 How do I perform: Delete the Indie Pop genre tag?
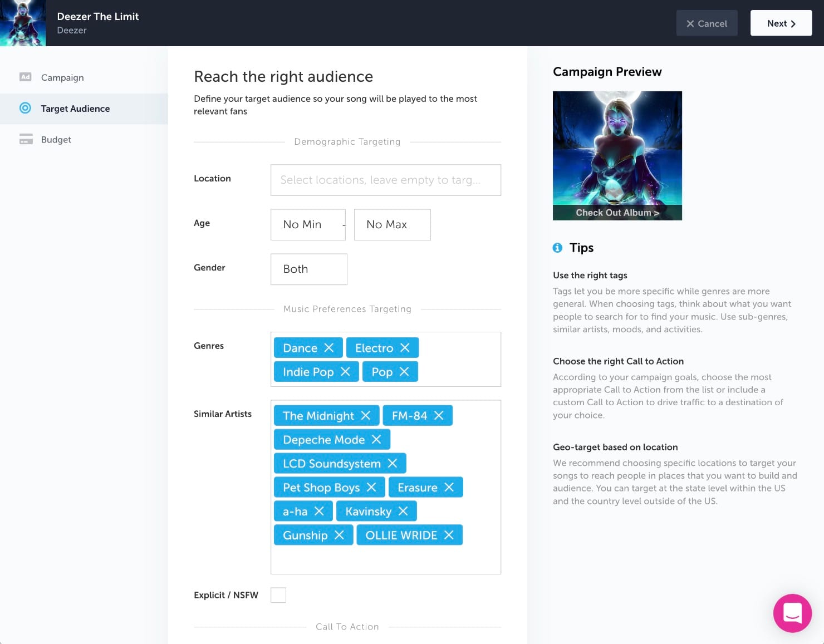(345, 372)
